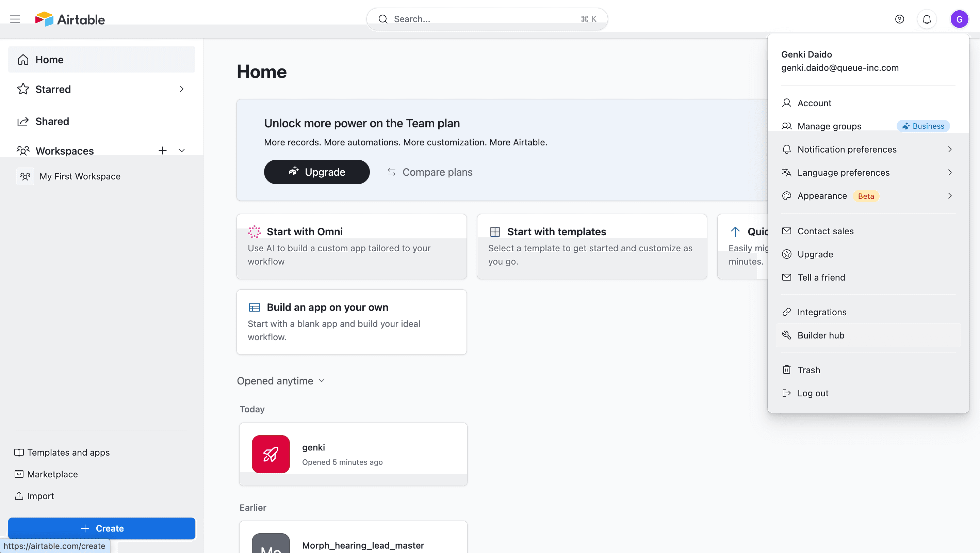Open Integrations from the menu
The height and width of the screenshot is (553, 980).
pos(868,312)
